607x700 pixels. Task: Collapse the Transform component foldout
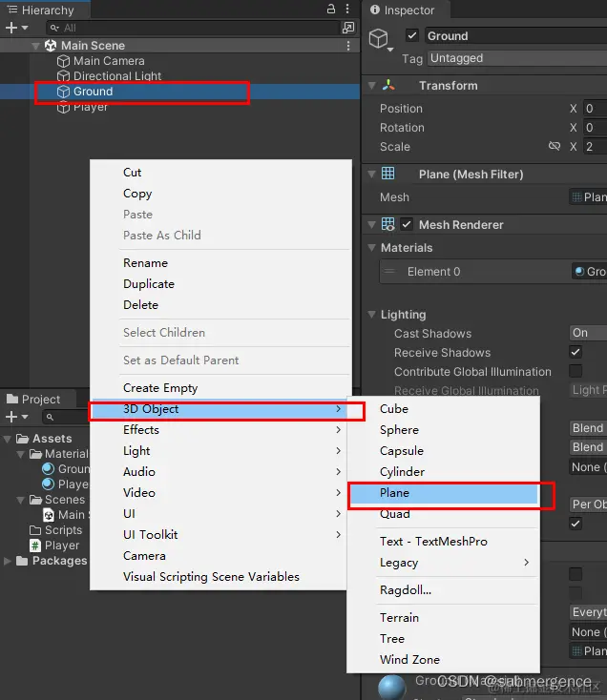(371, 85)
